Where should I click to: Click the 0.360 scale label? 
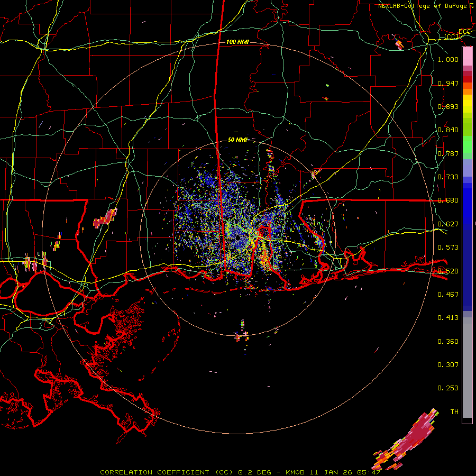point(448,341)
